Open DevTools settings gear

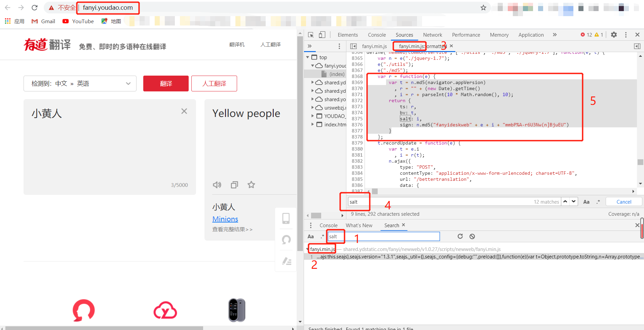[x=614, y=35]
